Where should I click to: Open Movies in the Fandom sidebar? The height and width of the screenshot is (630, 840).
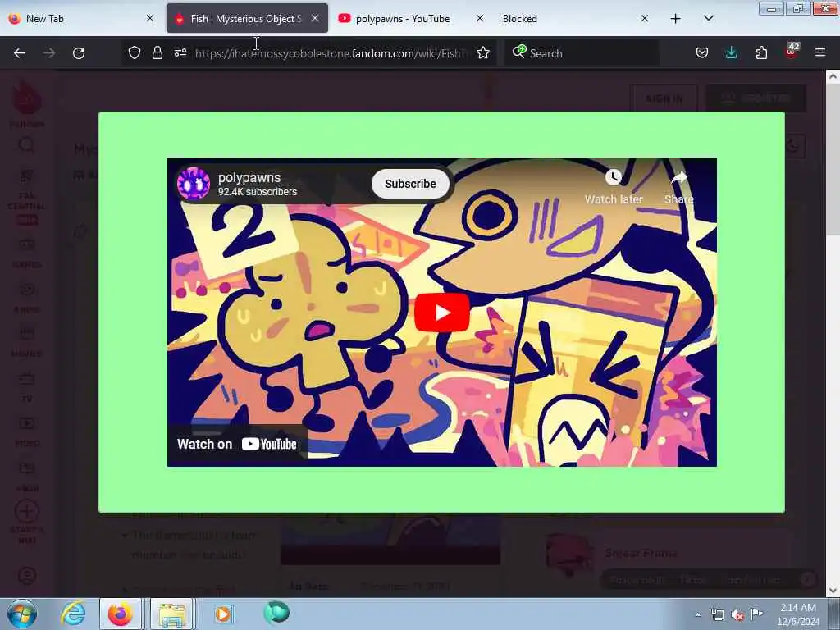pyautogui.click(x=27, y=342)
